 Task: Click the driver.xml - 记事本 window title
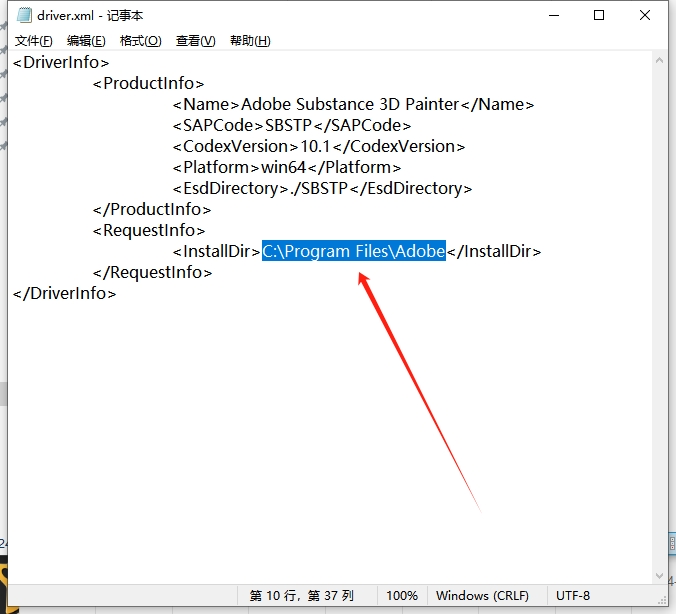pyautogui.click(x=90, y=16)
